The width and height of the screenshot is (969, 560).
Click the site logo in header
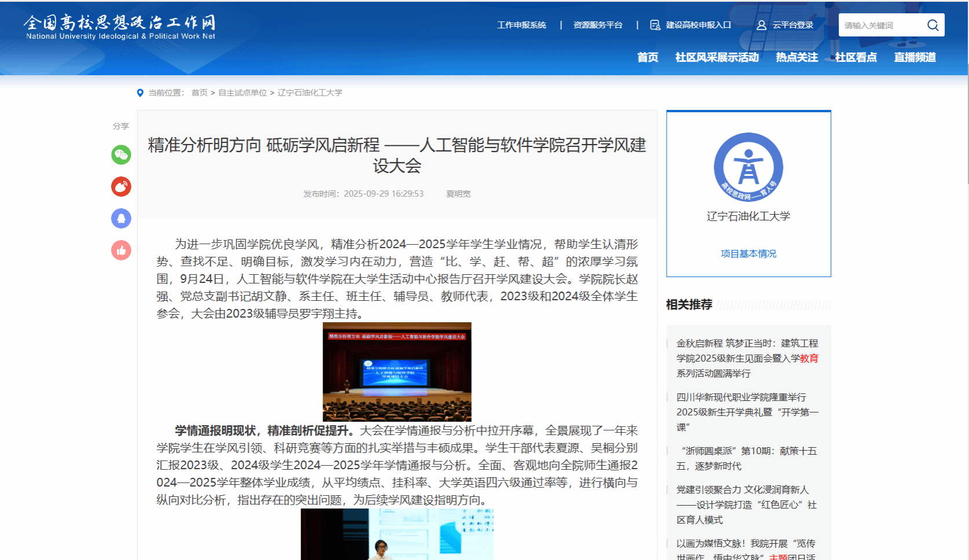coord(120,27)
